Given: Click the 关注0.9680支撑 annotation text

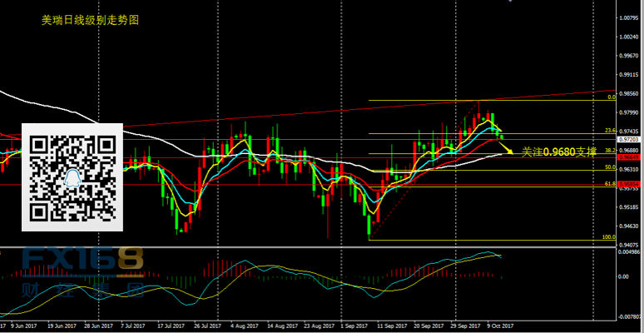Looking at the screenshot, I should tap(559, 152).
